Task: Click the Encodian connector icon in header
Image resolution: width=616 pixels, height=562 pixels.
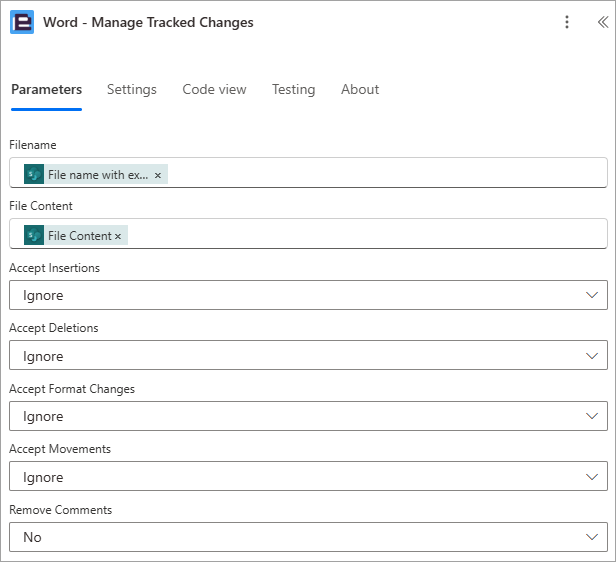Action: tap(22, 22)
